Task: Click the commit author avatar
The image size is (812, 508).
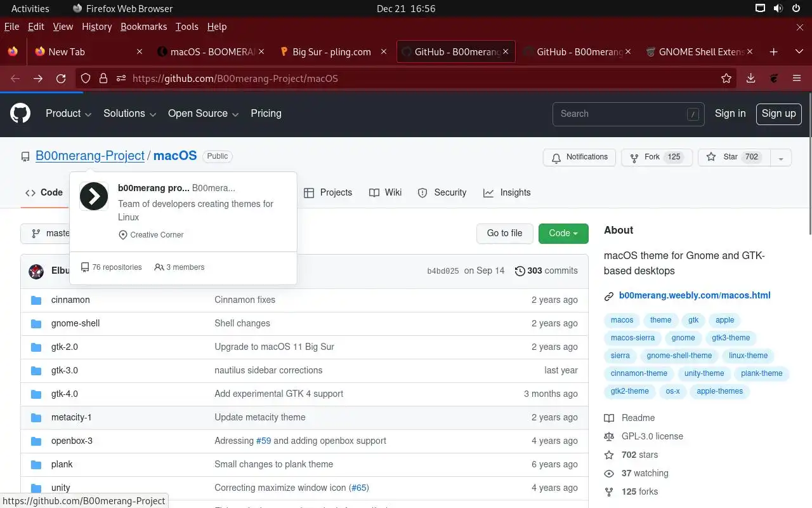Action: (36, 271)
